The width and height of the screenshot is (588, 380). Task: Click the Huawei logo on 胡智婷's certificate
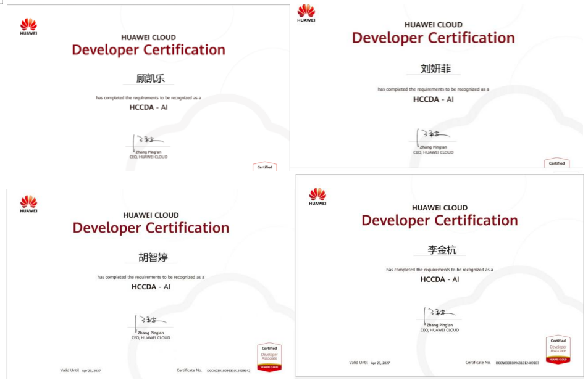(x=29, y=204)
